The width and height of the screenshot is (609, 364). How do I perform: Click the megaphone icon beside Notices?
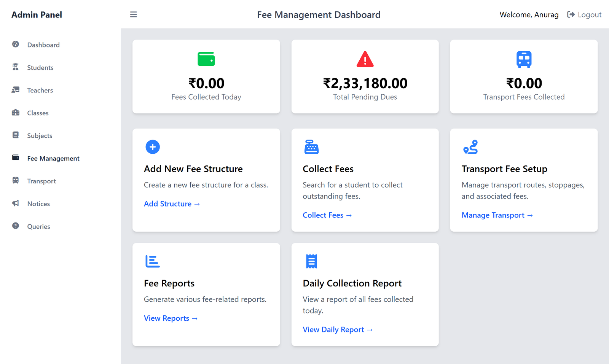click(15, 203)
